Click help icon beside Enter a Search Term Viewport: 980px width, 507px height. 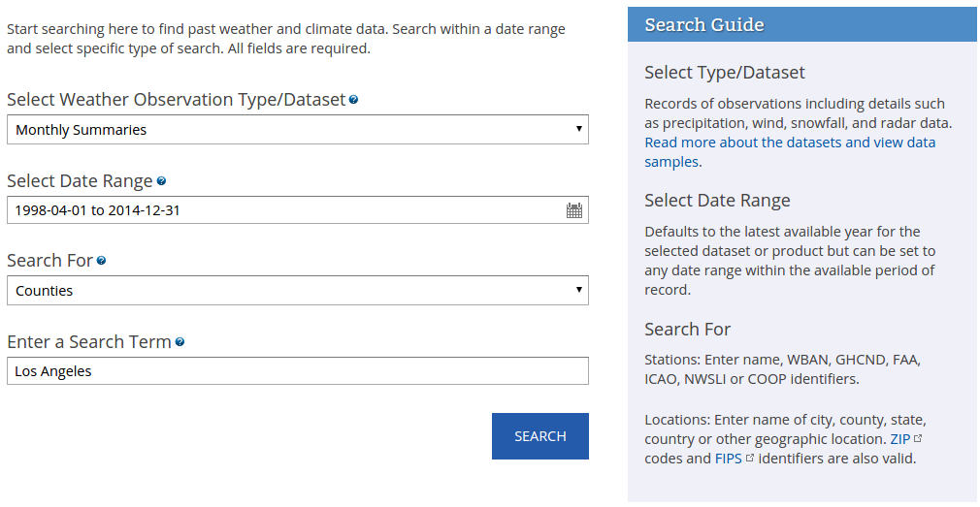(x=180, y=342)
